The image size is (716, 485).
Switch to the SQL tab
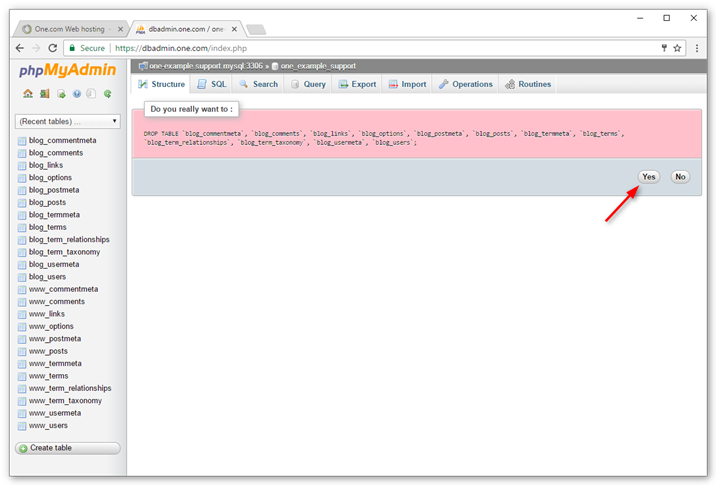212,84
